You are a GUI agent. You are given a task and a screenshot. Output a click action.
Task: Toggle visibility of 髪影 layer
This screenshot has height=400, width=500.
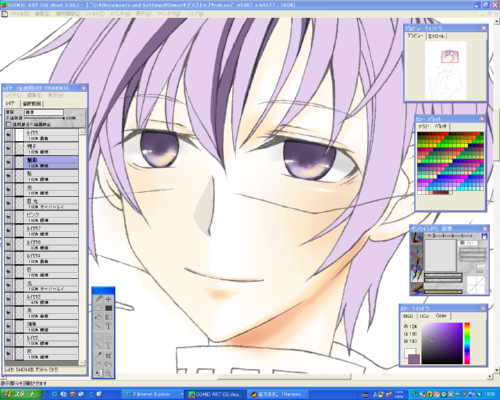(x=8, y=162)
